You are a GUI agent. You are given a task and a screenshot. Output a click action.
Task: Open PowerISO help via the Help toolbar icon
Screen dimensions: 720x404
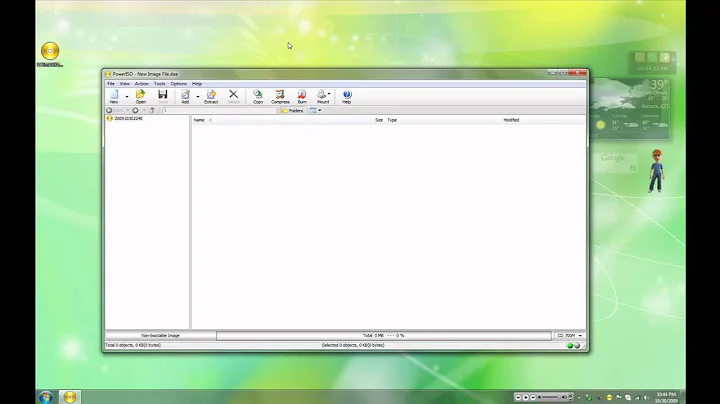347,96
